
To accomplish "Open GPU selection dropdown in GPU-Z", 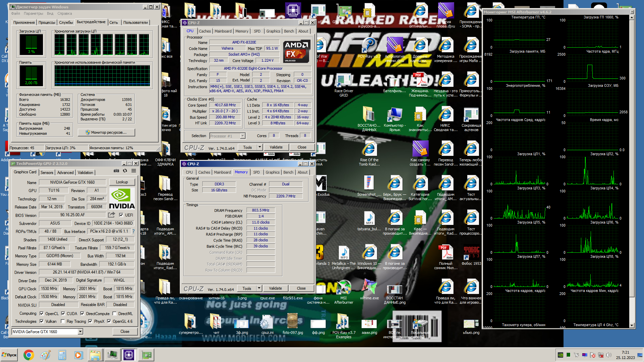I will click(x=80, y=332).
